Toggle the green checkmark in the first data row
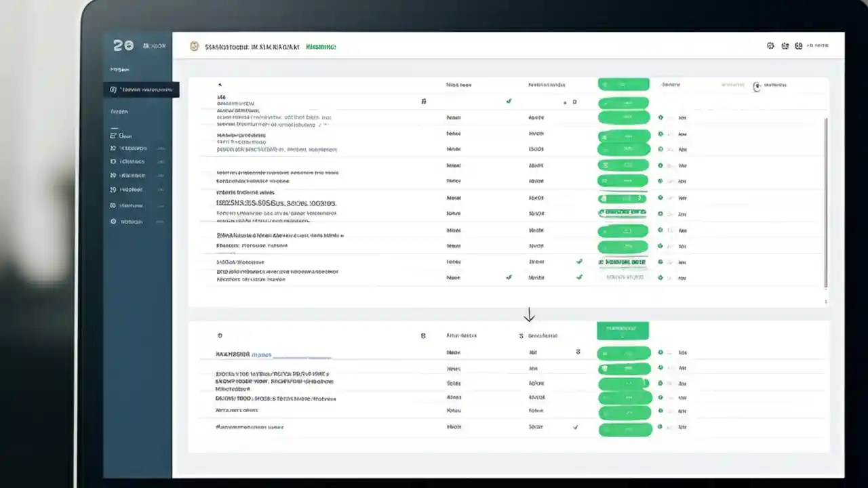Screen dimensions: 868x488 click(x=509, y=101)
